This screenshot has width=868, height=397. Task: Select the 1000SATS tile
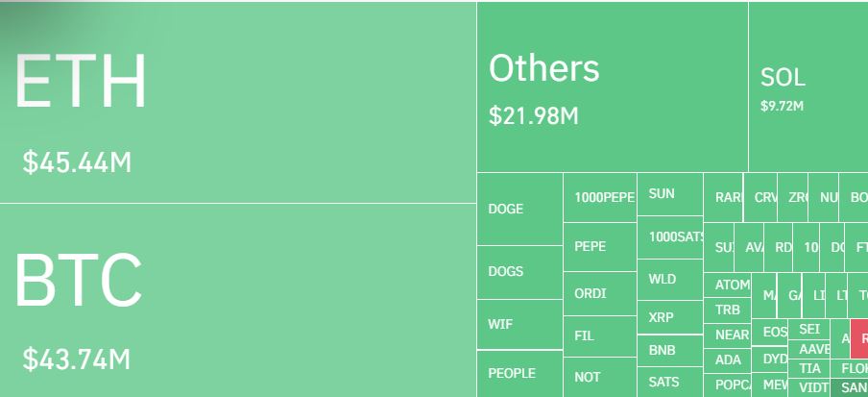coord(670,237)
